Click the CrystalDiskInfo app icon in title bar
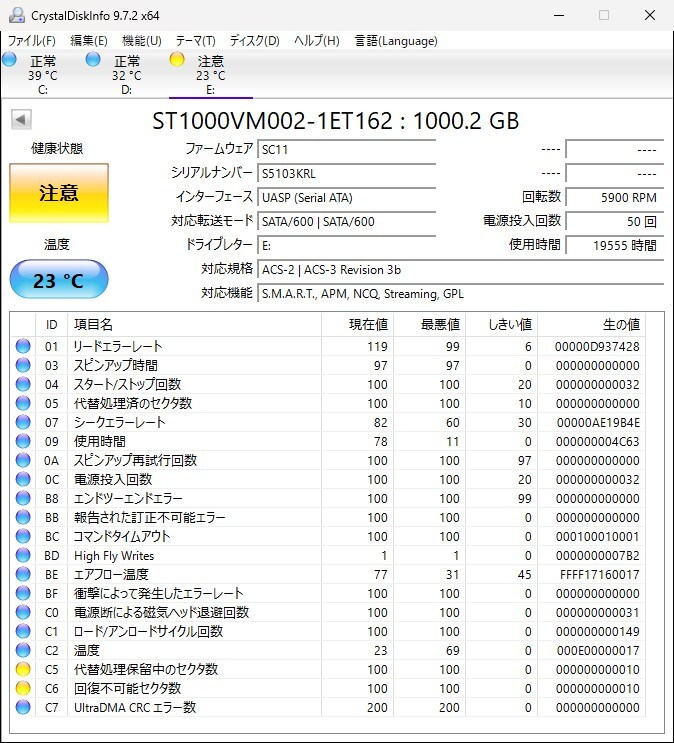The image size is (674, 743). click(x=17, y=15)
